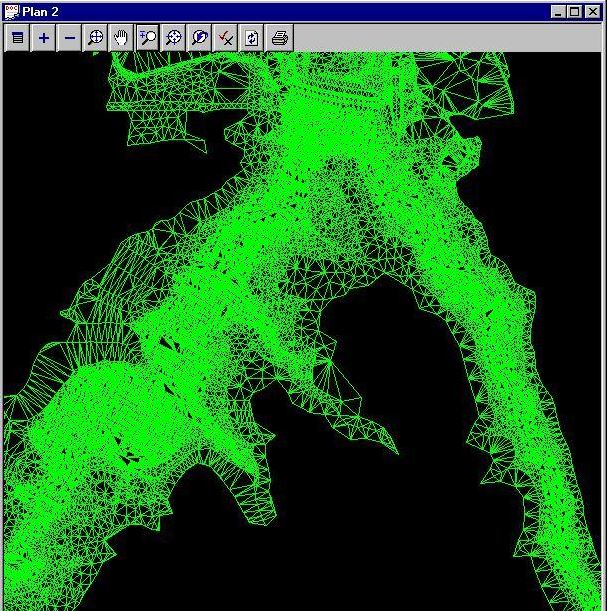607x611 pixels.
Task: Click the red check and cross icon
Action: click(x=226, y=38)
